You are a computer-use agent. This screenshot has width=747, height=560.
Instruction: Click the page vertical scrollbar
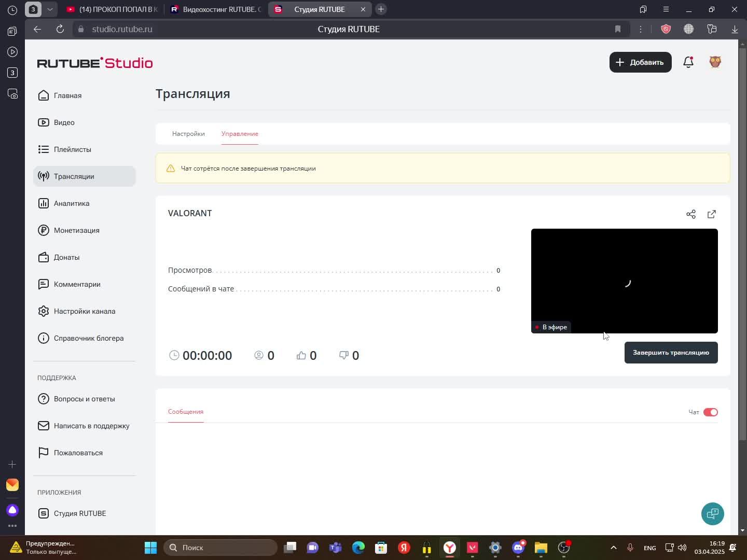[x=743, y=244]
